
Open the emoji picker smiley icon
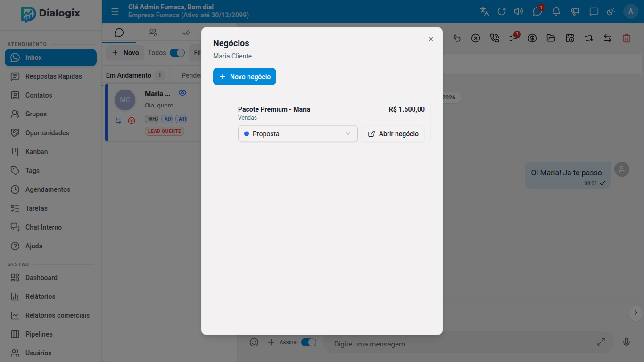point(254,342)
